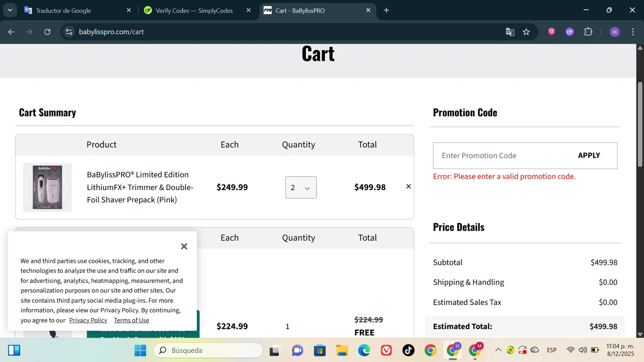Viewport: 644px width, 362px height.
Task: Open the battery status tray icon
Action: [595, 350]
